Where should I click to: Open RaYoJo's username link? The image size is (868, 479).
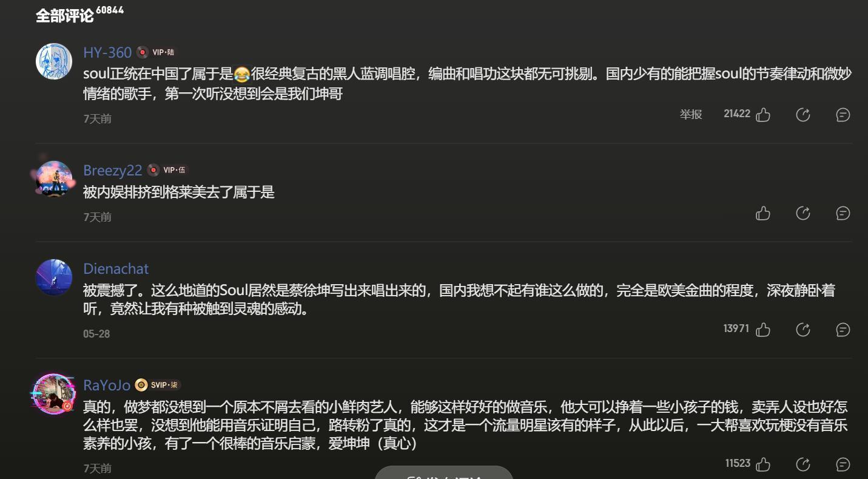(x=107, y=385)
